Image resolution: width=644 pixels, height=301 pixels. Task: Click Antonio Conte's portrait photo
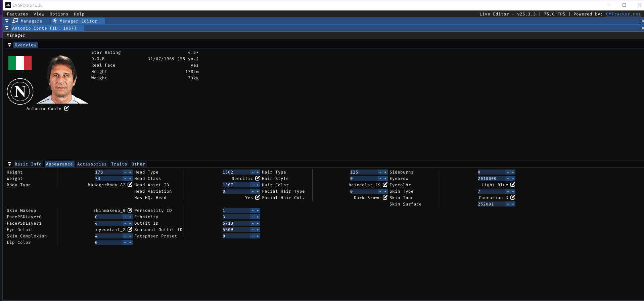[x=62, y=79]
